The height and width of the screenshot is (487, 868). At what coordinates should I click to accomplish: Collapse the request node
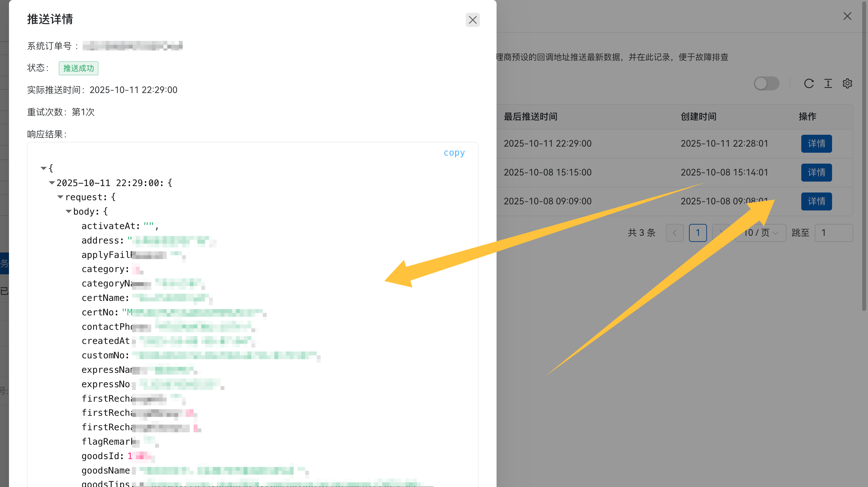[60, 197]
